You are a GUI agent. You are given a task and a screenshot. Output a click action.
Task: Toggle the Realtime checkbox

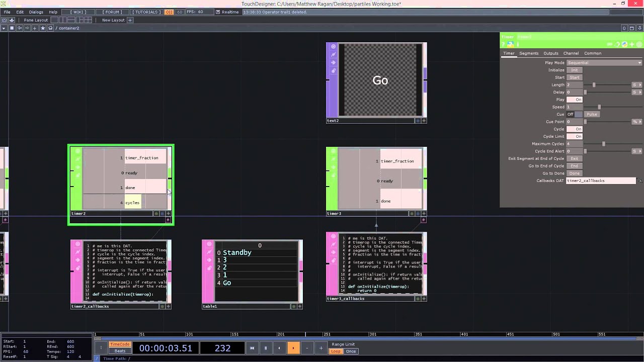pos(218,12)
